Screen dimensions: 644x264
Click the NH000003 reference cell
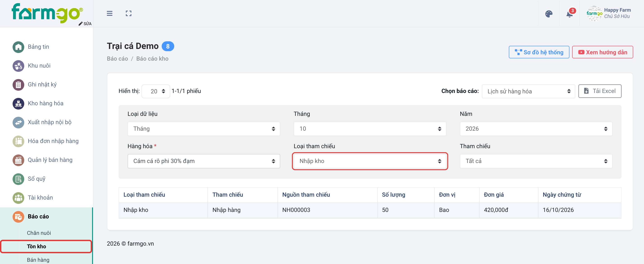327,210
